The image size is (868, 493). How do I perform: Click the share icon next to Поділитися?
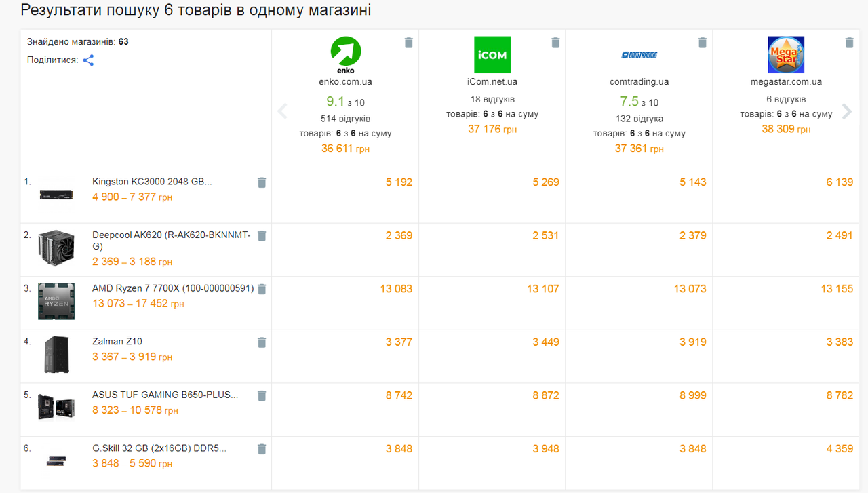tap(88, 60)
